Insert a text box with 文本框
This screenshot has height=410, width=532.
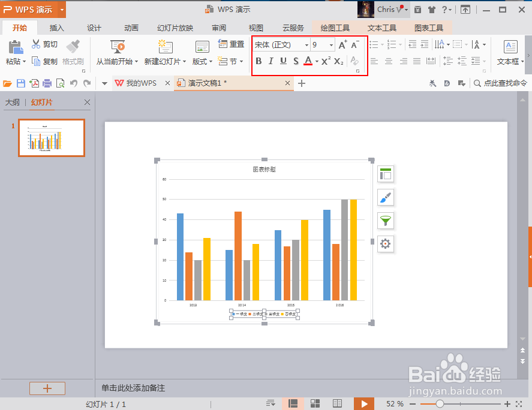tap(510, 52)
